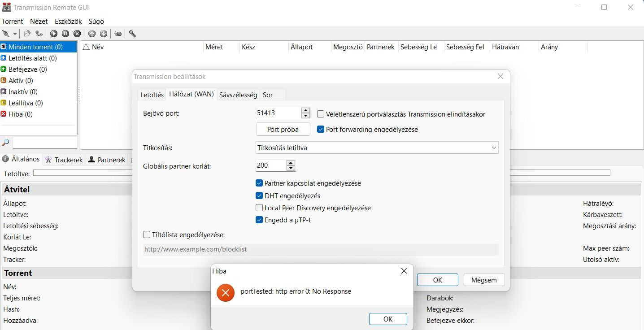Close the Hiba error dialog
The height and width of the screenshot is (330, 644).
404,271
